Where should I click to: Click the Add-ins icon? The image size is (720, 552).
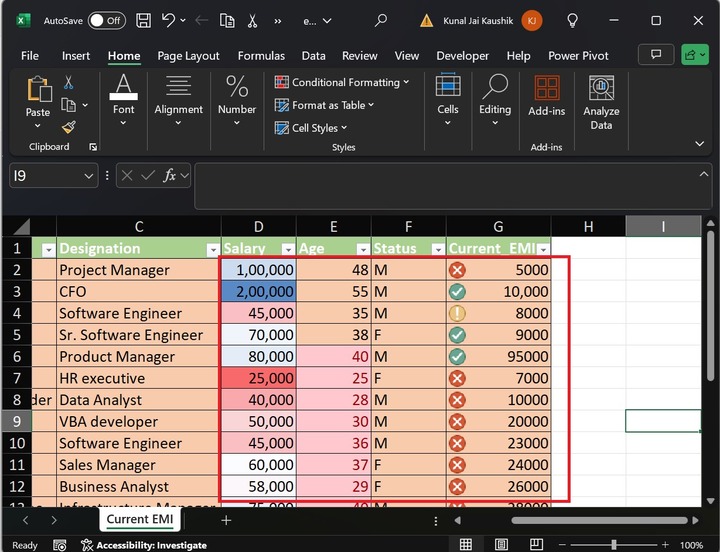point(546,96)
